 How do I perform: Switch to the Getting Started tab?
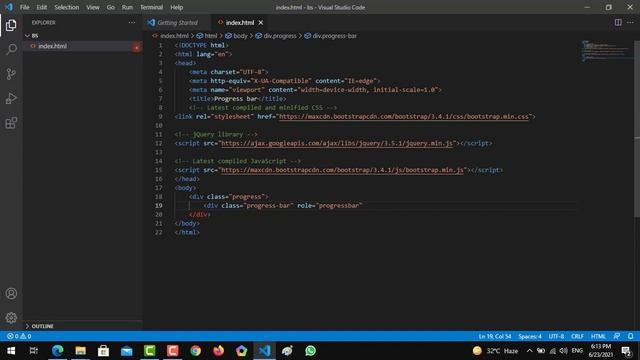tap(177, 22)
